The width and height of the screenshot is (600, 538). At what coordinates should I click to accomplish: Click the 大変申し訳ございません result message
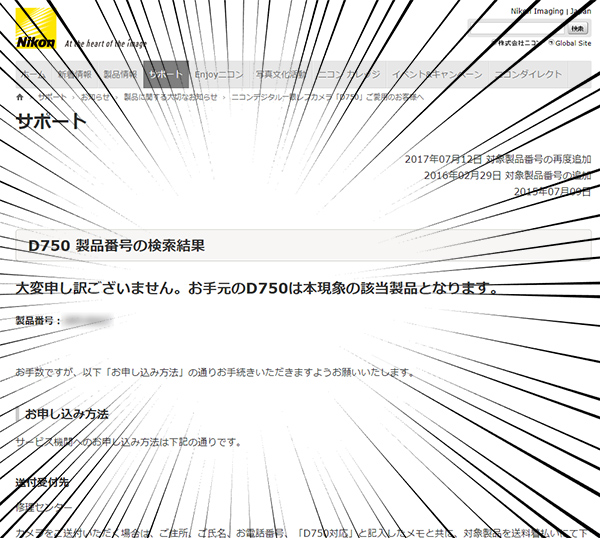[x=257, y=288]
